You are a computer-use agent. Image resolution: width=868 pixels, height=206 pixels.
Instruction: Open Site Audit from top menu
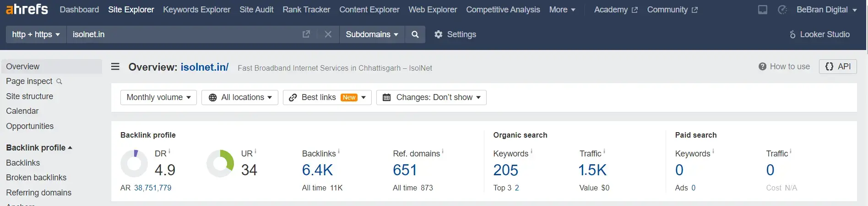256,10
